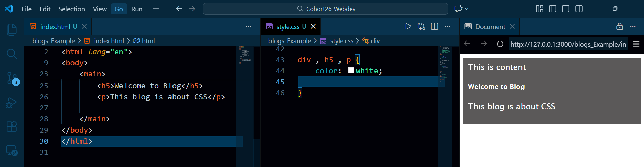Click the 'div , h5 , p' selector line
644x167 pixels.
click(329, 60)
